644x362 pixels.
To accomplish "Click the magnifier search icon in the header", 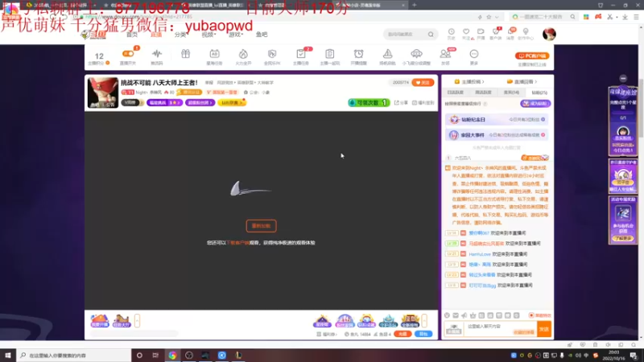I will [x=431, y=35].
